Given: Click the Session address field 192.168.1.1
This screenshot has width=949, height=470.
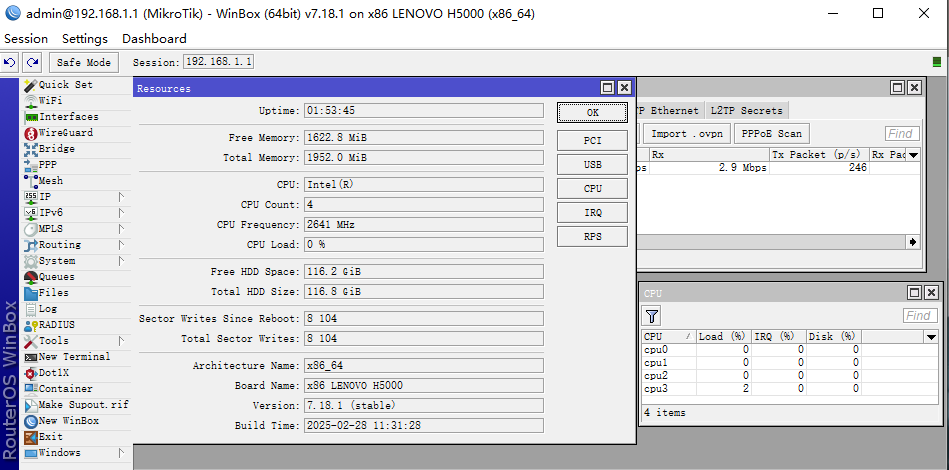Looking at the screenshot, I should click(218, 62).
